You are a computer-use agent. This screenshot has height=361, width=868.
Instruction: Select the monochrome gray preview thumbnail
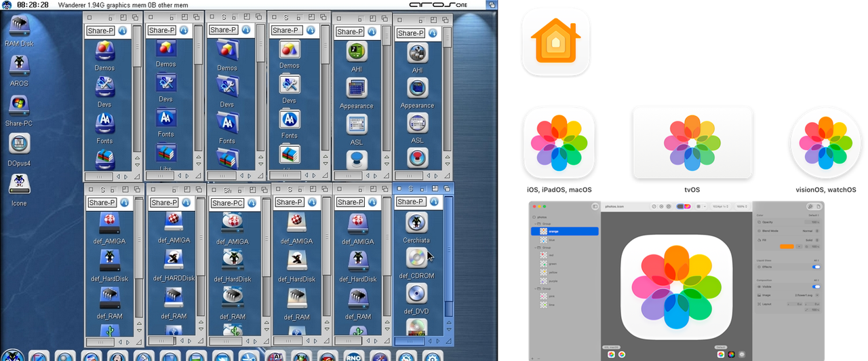tap(741, 354)
